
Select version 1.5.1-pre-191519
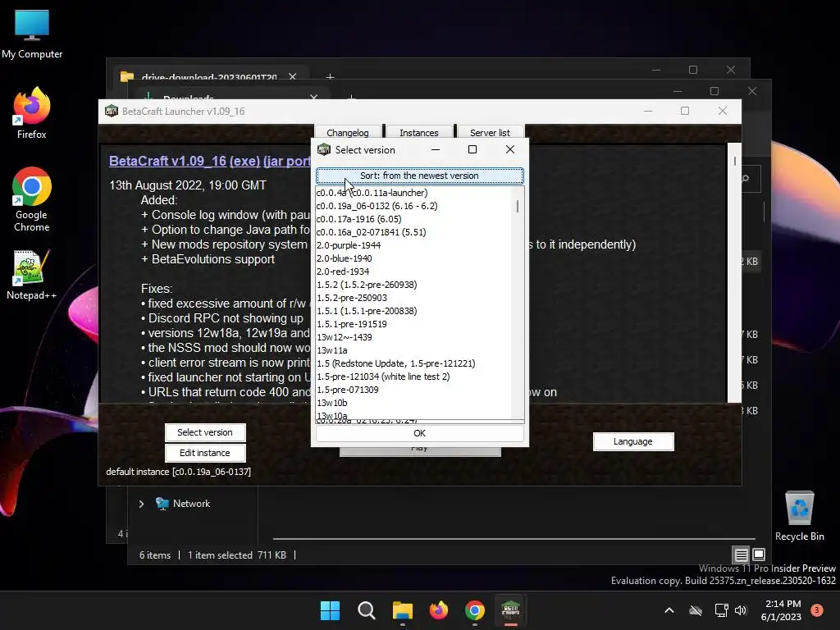413,324
